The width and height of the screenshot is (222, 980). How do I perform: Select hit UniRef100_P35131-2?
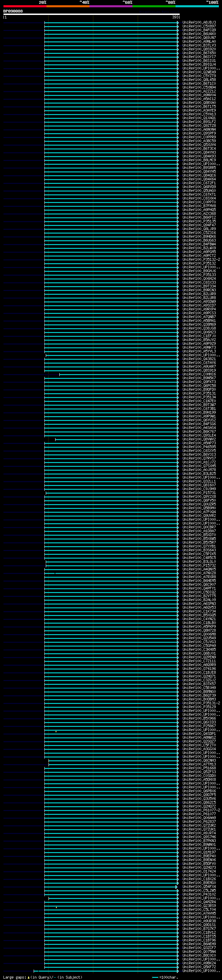point(201,703)
